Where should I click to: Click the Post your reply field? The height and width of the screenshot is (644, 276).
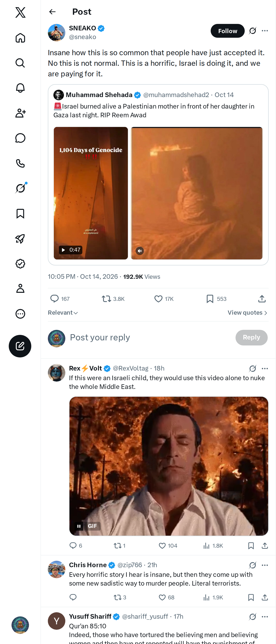tap(150, 337)
